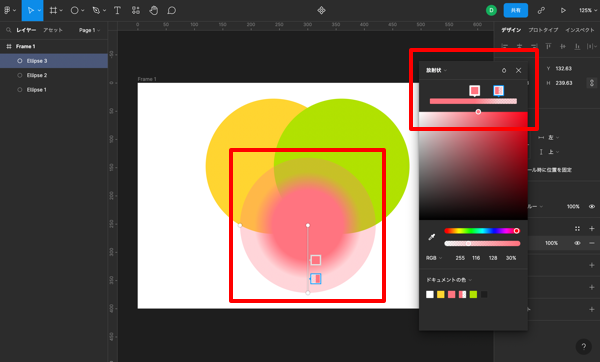Open the 放射状 gradient type dropdown

tap(436, 70)
